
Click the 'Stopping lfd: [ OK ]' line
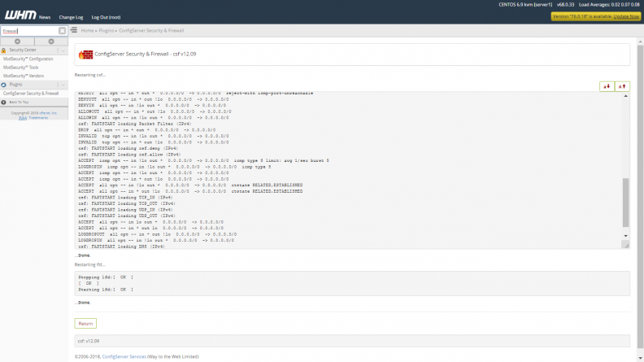[x=106, y=277]
